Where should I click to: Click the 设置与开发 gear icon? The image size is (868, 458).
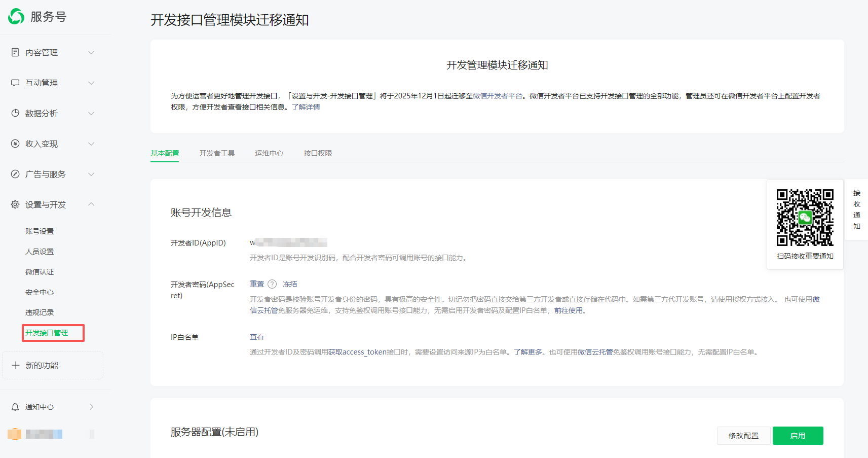tap(15, 204)
